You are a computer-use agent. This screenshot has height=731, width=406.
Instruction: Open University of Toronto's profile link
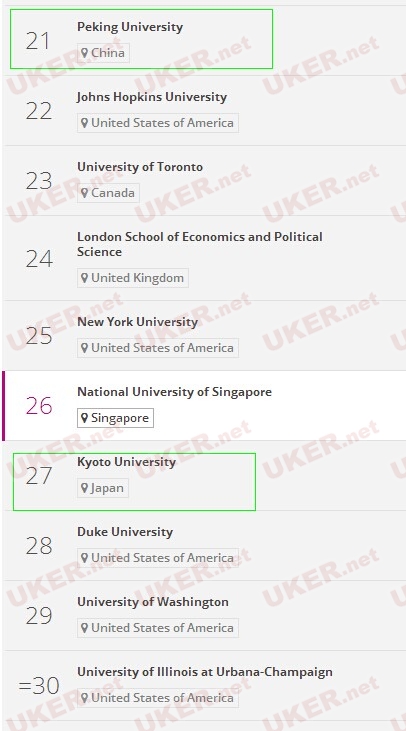(140, 167)
